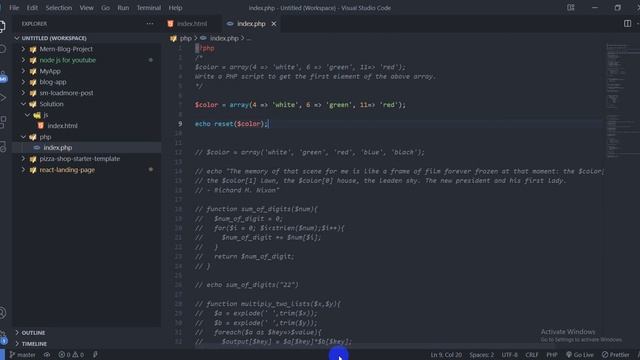Click the Prettier status item
Image resolution: width=640 pixels, height=360 pixels.
[616, 355]
